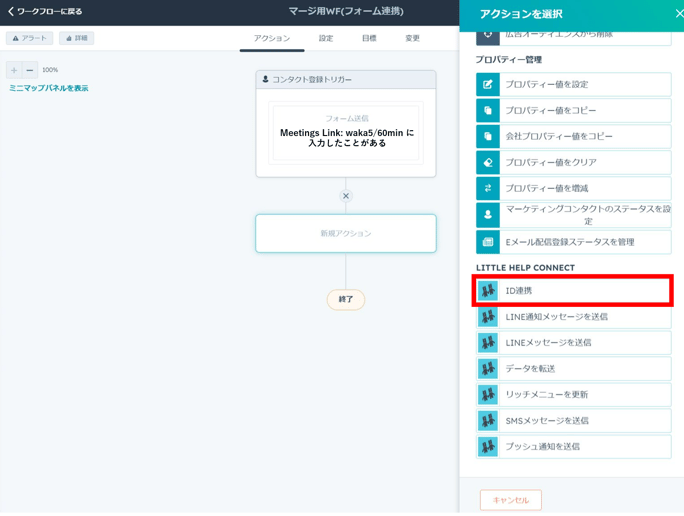Select LINEメッセージを送信 action
This screenshot has height=516, width=684.
573,343
